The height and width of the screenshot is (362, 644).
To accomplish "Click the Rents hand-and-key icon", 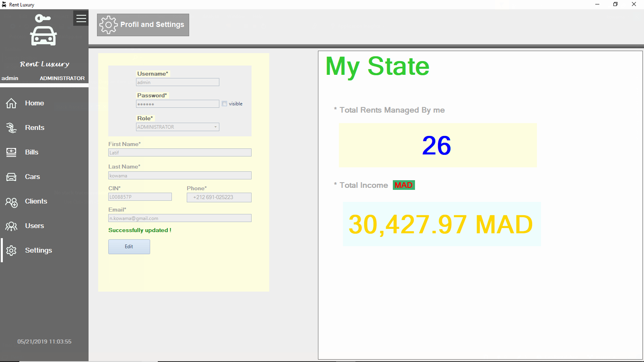I will pyautogui.click(x=11, y=128).
